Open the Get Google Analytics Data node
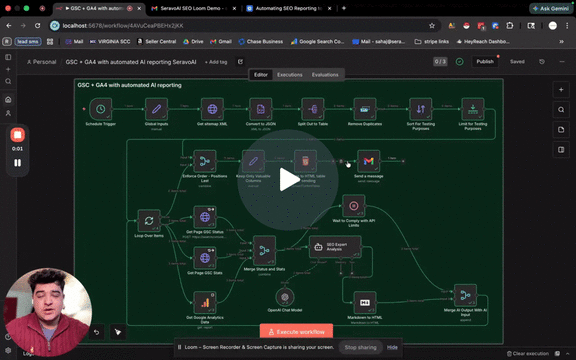Viewport: 576px width, 360px height. coord(205,303)
